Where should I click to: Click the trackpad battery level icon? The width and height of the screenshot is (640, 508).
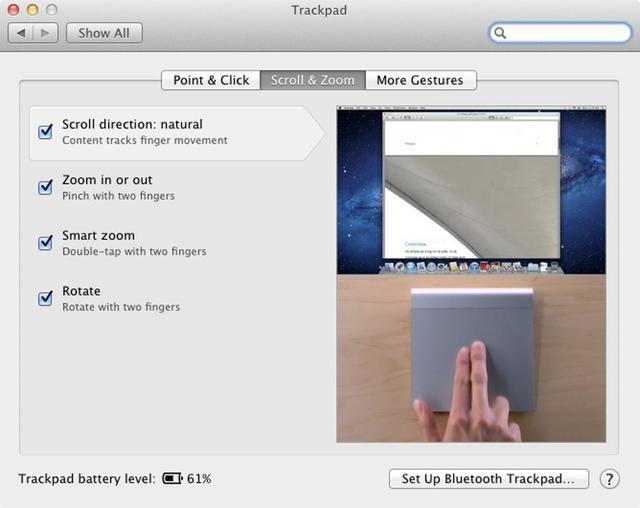pos(173,479)
